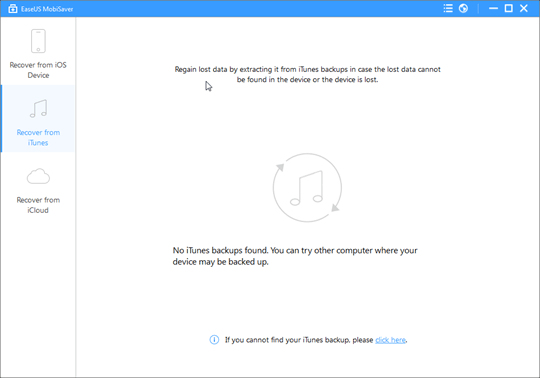
Task: Close the MobiSaver window
Action: pyautogui.click(x=524, y=8)
